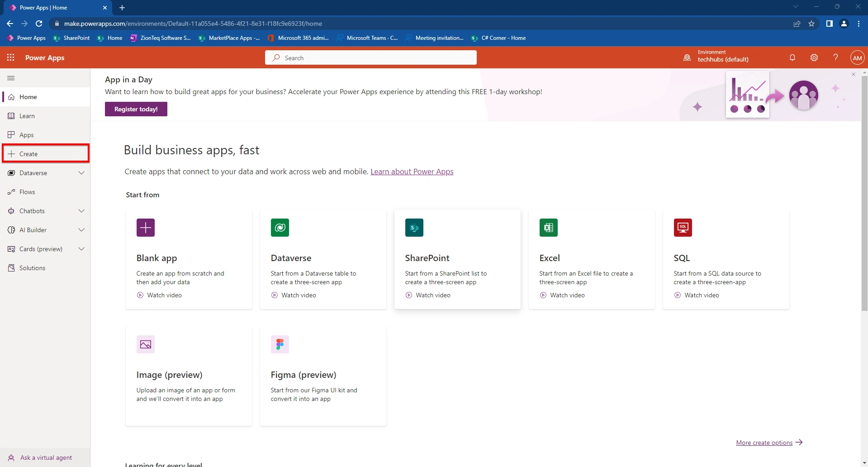The height and width of the screenshot is (467, 868).
Task: Expand the Dataverse navigation chevron
Action: pos(81,173)
